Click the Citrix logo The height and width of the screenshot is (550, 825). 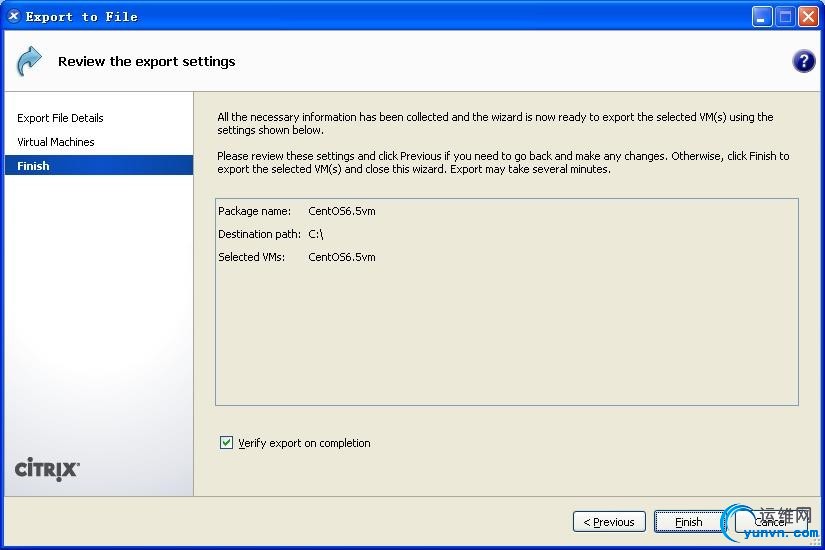[47, 469]
